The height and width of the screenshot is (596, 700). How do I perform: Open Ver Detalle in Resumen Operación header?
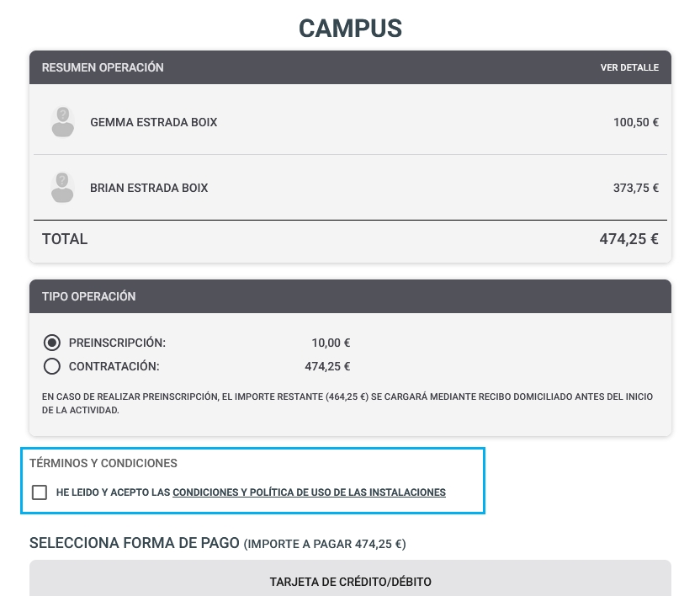[629, 67]
